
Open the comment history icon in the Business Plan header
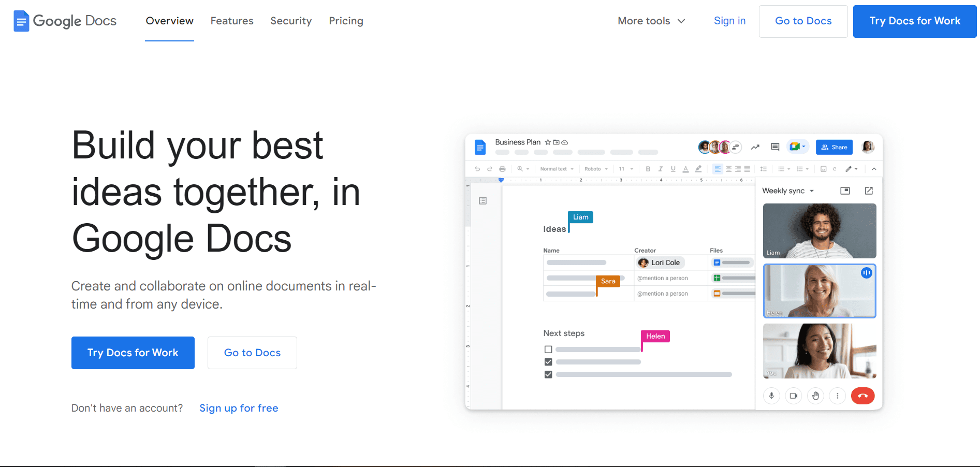click(775, 147)
